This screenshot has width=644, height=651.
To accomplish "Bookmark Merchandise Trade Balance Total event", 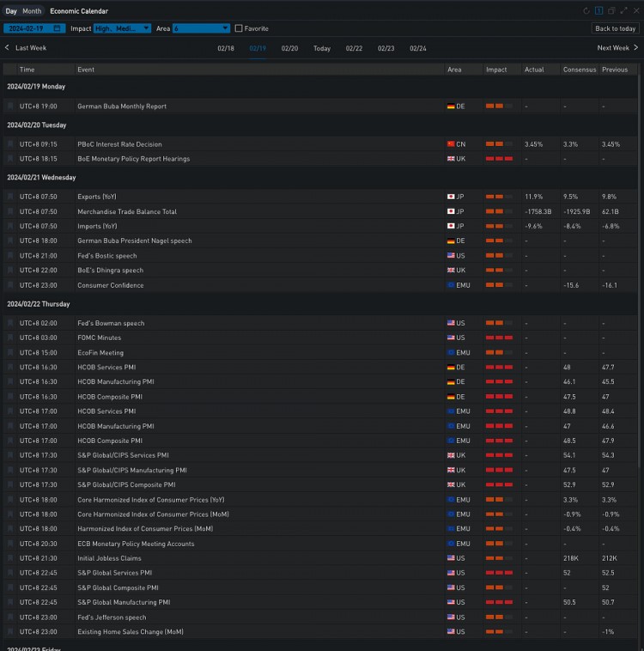I will pos(10,211).
